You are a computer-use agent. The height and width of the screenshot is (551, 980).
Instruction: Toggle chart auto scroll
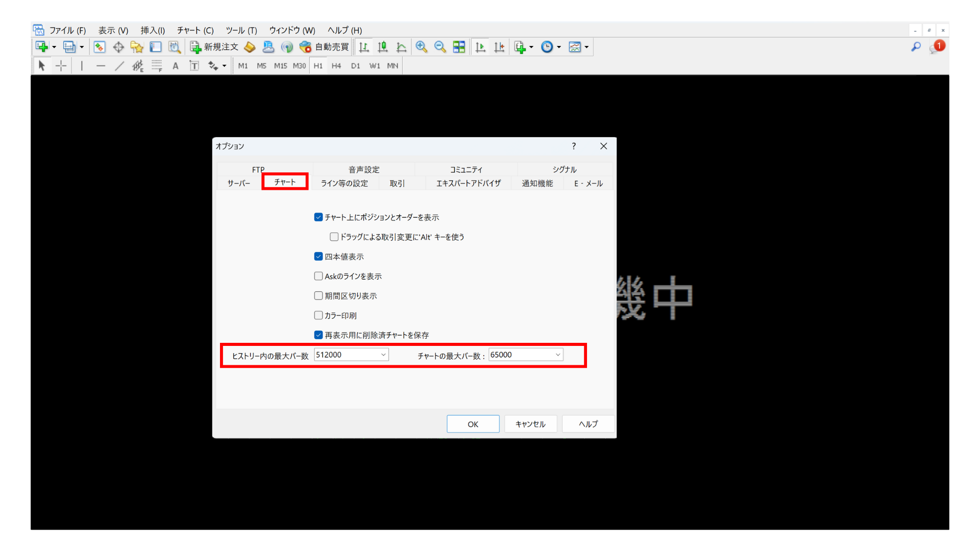point(480,47)
